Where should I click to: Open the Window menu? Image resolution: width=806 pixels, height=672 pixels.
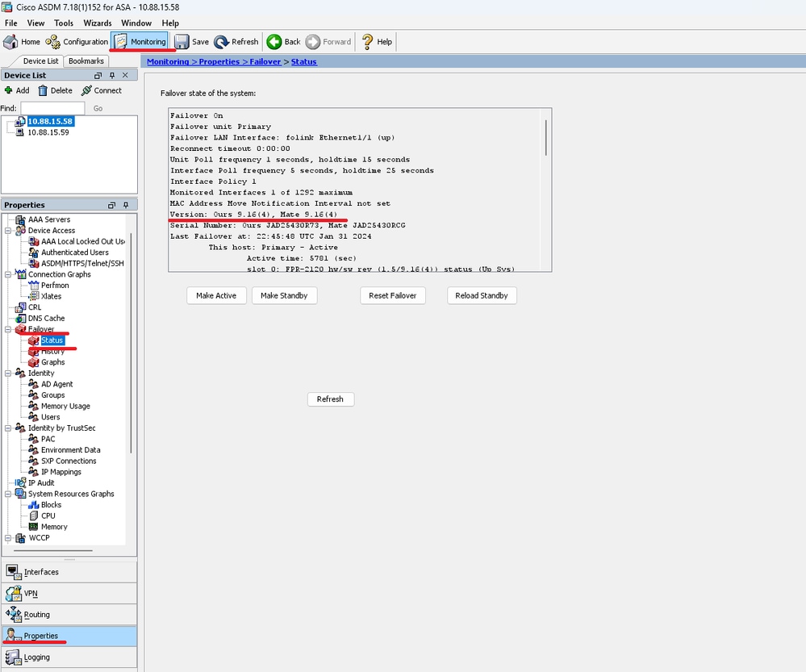pyautogui.click(x=136, y=23)
